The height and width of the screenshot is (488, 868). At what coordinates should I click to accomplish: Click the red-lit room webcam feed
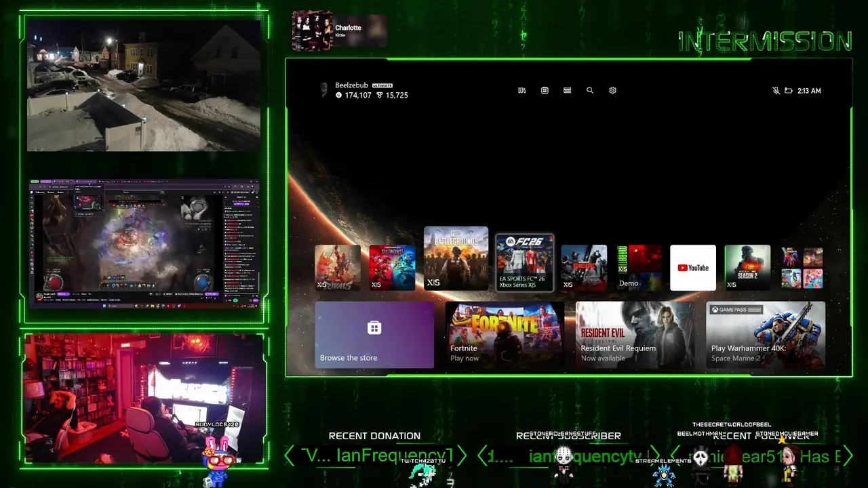pos(144,399)
